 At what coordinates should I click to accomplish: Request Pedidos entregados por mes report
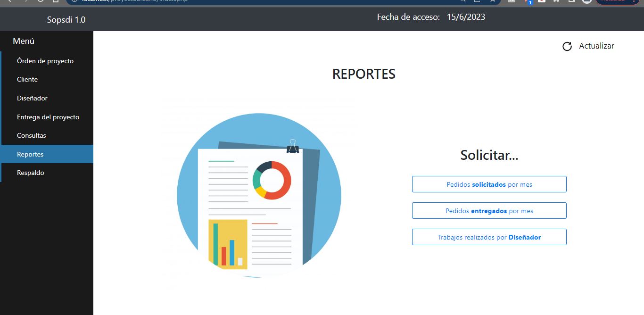coord(489,211)
